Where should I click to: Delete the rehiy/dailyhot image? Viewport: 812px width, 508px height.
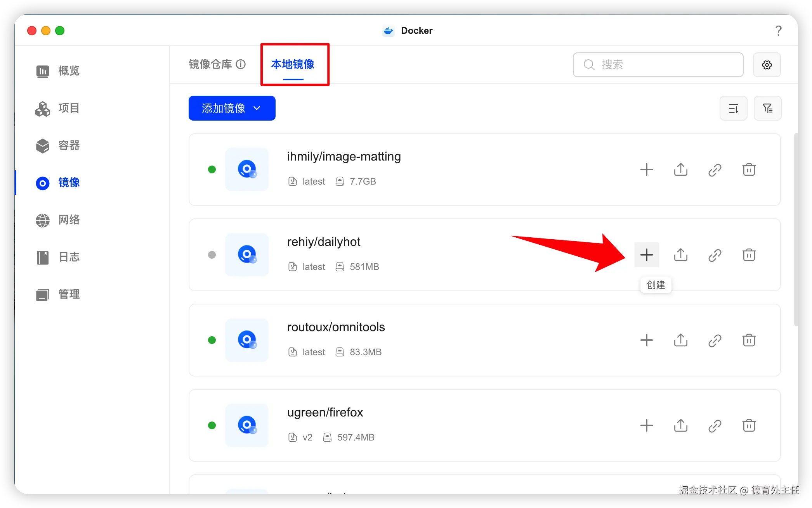[749, 255]
